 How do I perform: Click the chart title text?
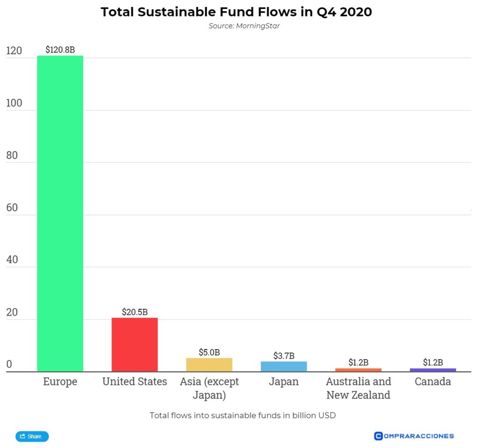(x=236, y=12)
